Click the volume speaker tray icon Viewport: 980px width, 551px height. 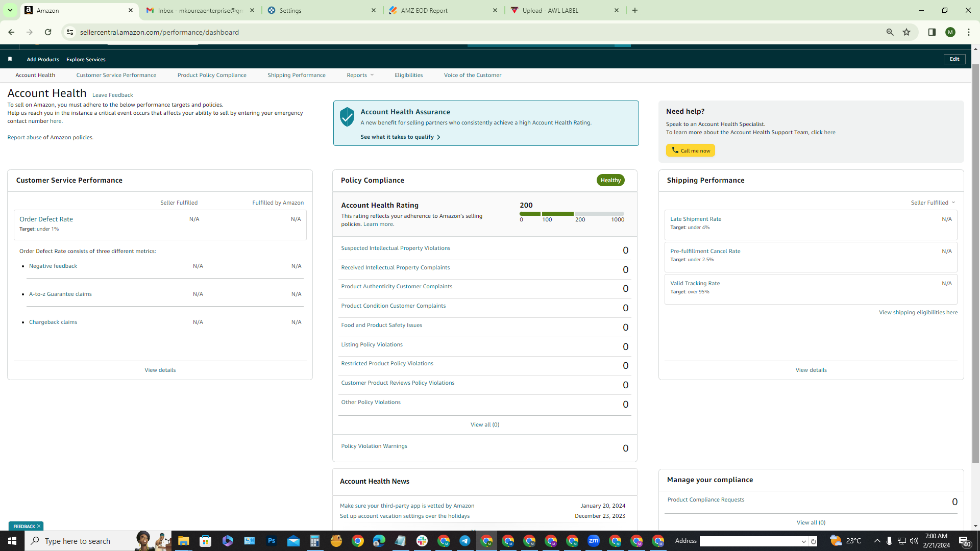pos(914,541)
